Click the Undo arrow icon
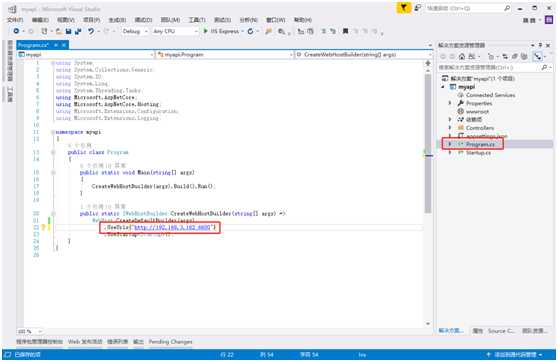The width and height of the screenshot is (558, 362). (x=91, y=31)
